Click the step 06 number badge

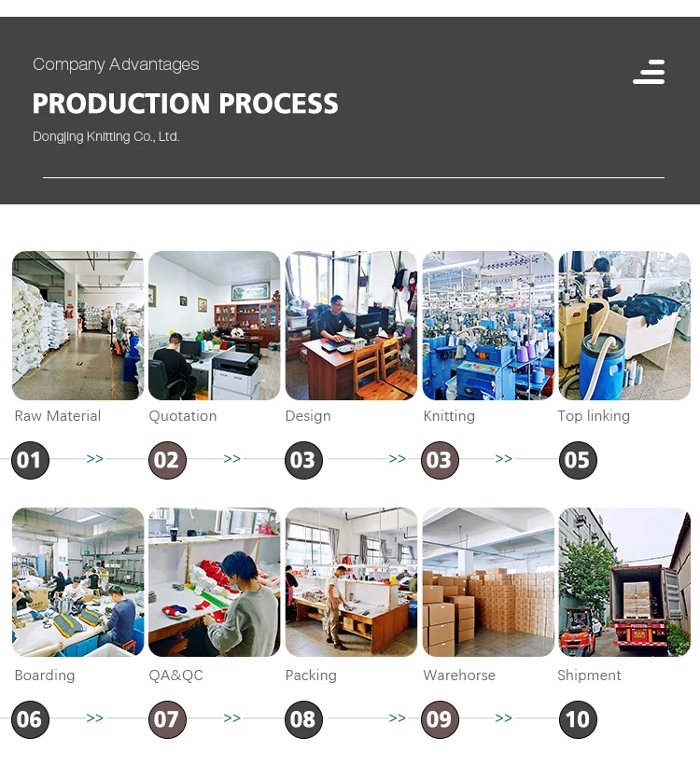click(31, 719)
